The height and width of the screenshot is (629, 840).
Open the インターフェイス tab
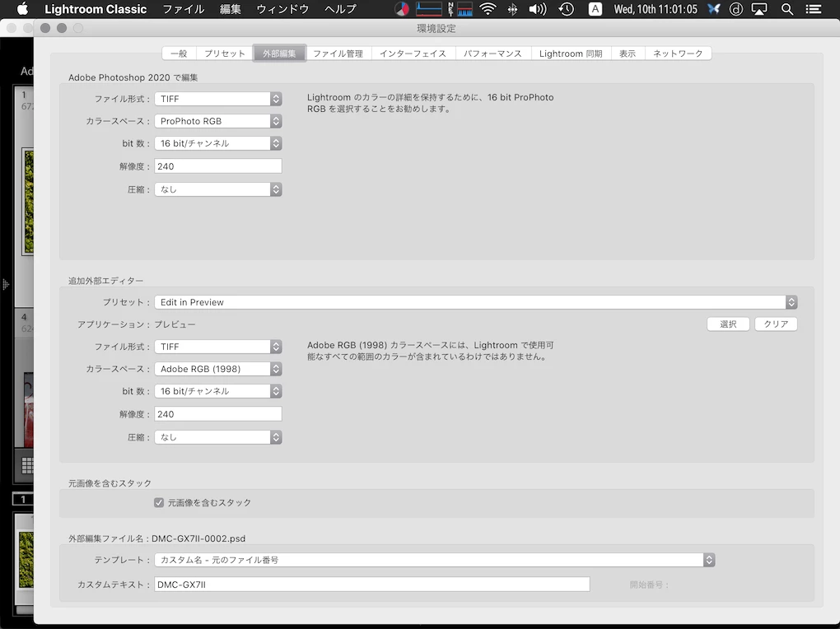pos(413,54)
